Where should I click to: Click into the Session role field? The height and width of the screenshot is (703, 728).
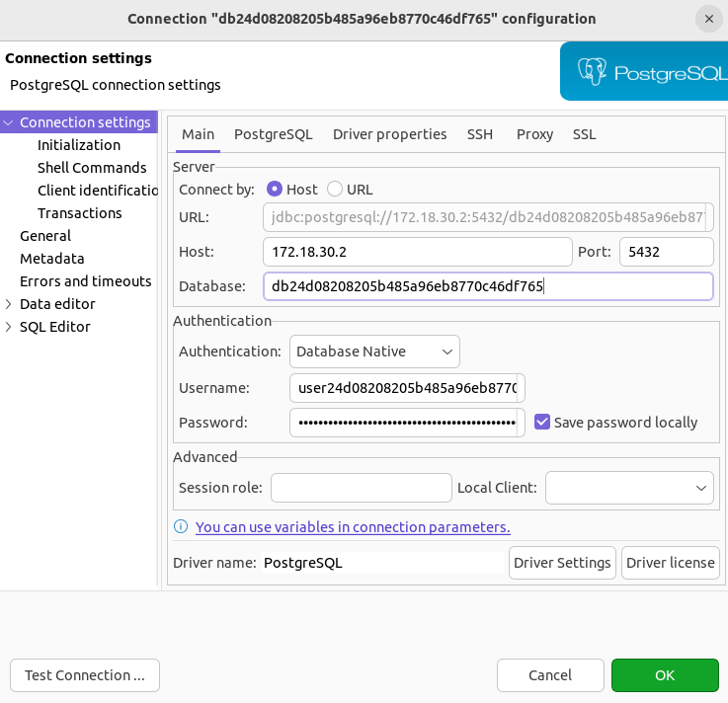click(x=361, y=488)
